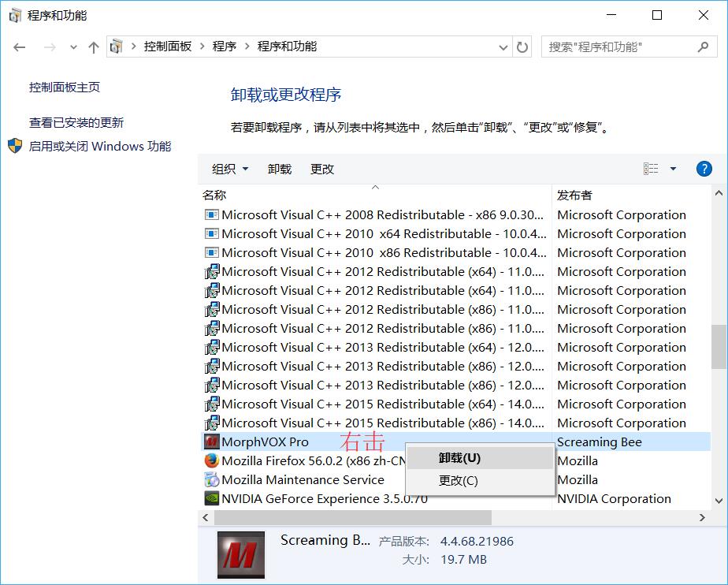Change view layout icon

(651, 169)
